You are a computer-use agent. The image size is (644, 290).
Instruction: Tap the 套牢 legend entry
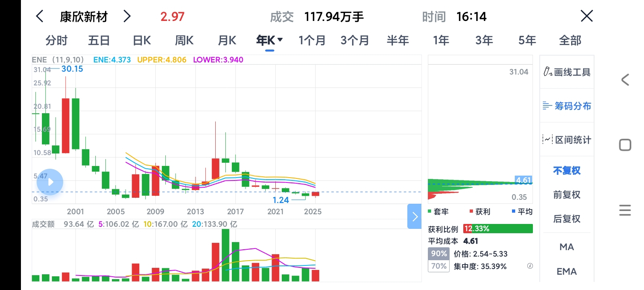pos(438,211)
